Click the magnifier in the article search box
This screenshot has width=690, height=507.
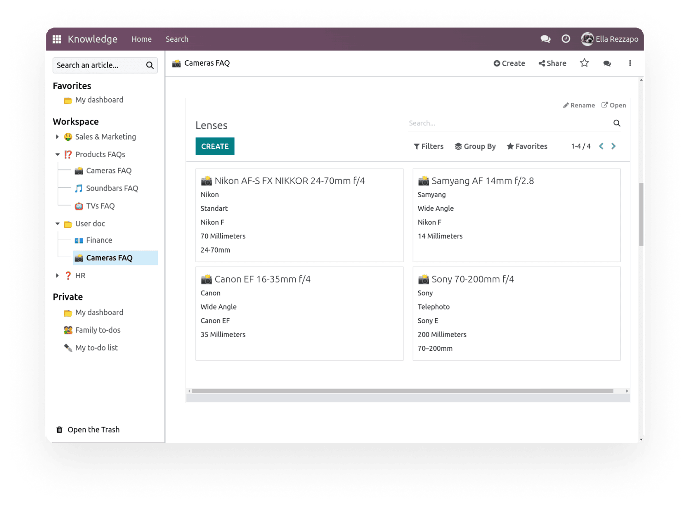tap(150, 65)
